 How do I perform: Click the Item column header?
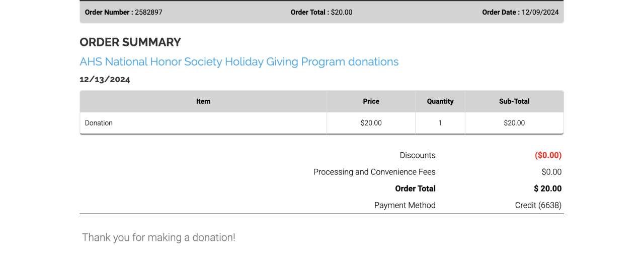(203, 101)
